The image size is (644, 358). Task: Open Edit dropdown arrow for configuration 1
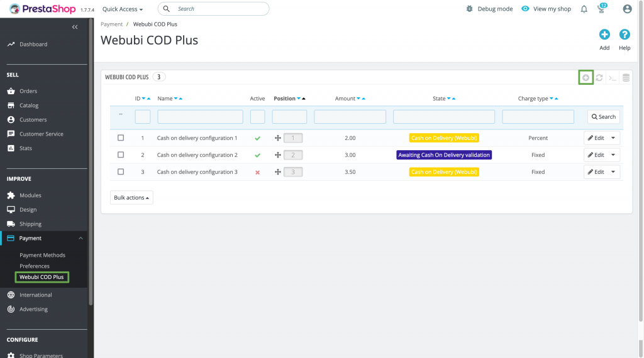pos(613,138)
